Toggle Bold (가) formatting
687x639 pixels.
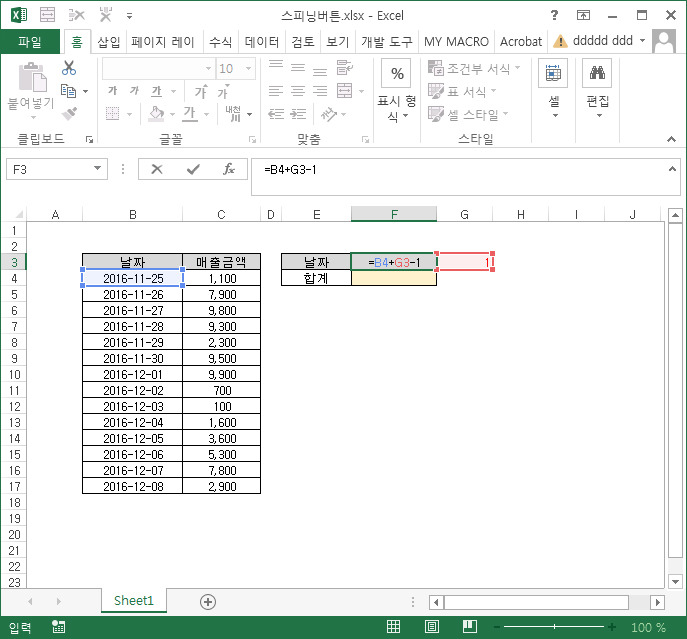(113, 91)
